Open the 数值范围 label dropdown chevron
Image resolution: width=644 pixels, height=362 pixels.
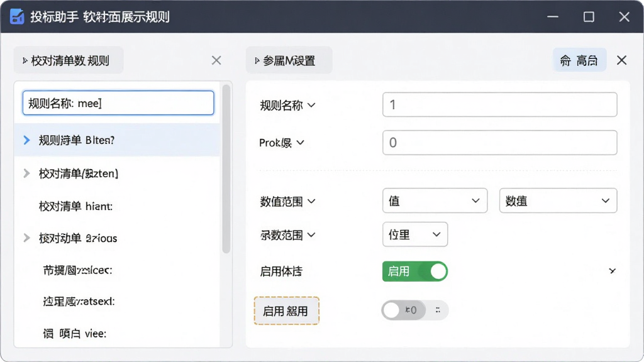pos(311,201)
